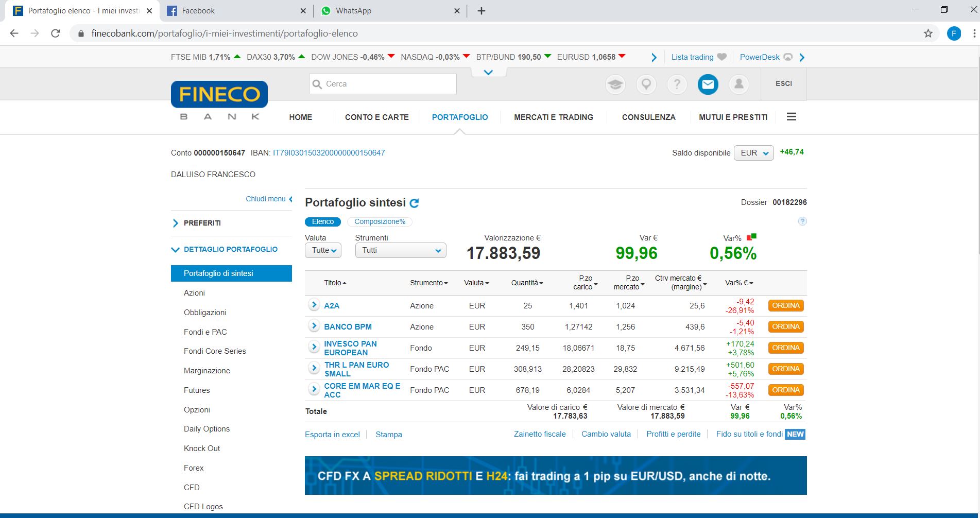Click the Cerca search field
Viewport: 980px width, 518px height.
pyautogui.click(x=383, y=84)
